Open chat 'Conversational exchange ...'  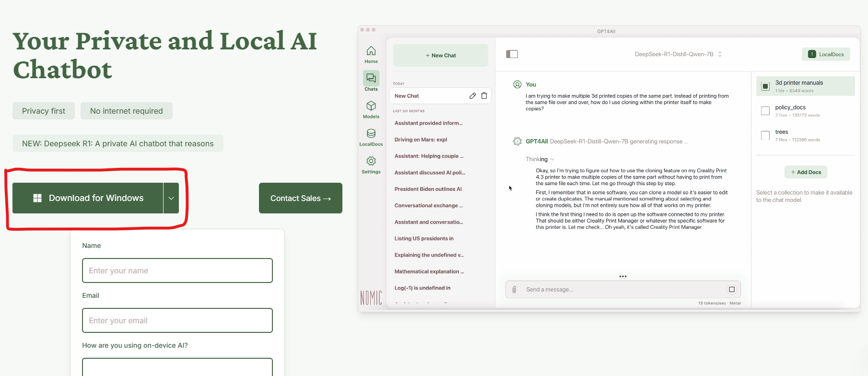click(429, 206)
